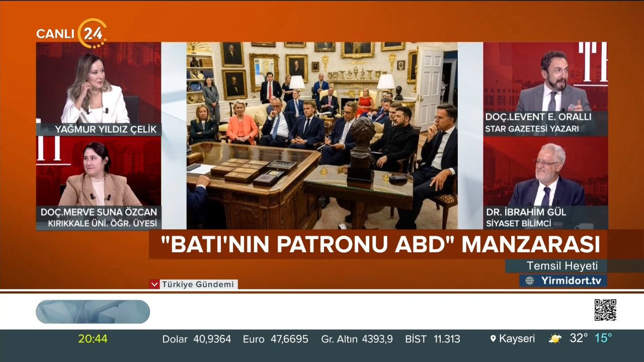Click the 15° low temperature
644x362 pixels.
(x=603, y=338)
